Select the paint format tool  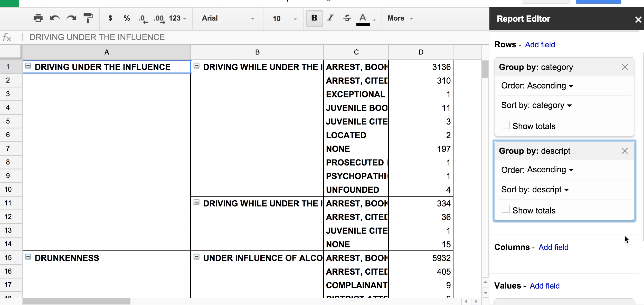(88, 18)
